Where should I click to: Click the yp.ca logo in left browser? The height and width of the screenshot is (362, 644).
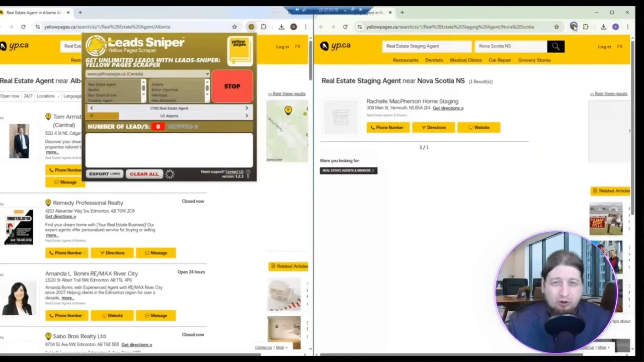(15, 46)
